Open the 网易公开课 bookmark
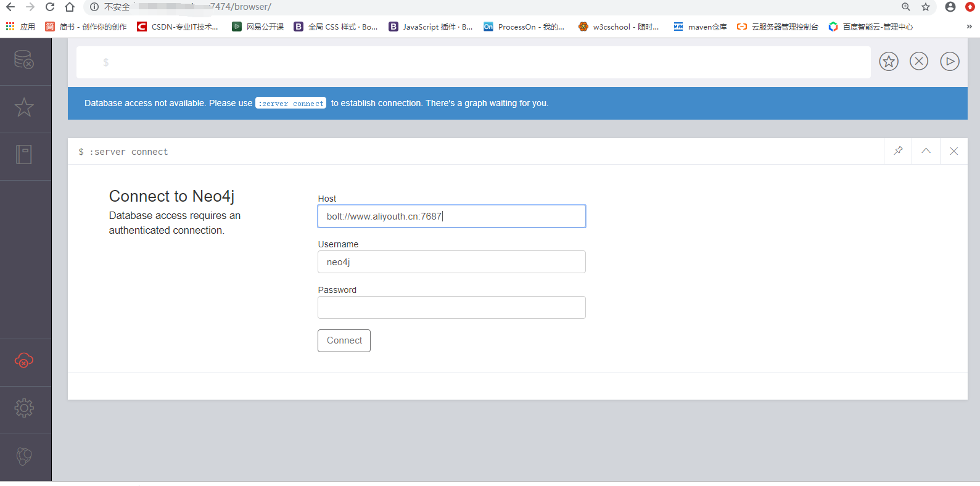The image size is (980, 486). [x=258, y=27]
